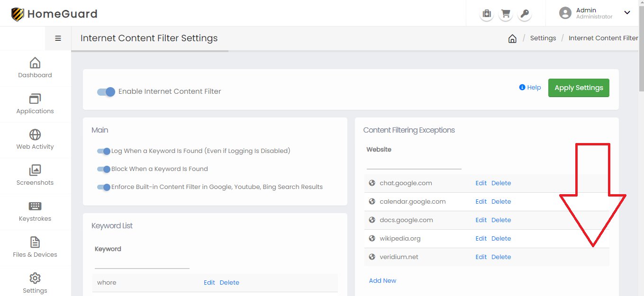
Task: Toggle Log When a Keyword Is Found
Action: click(x=104, y=151)
